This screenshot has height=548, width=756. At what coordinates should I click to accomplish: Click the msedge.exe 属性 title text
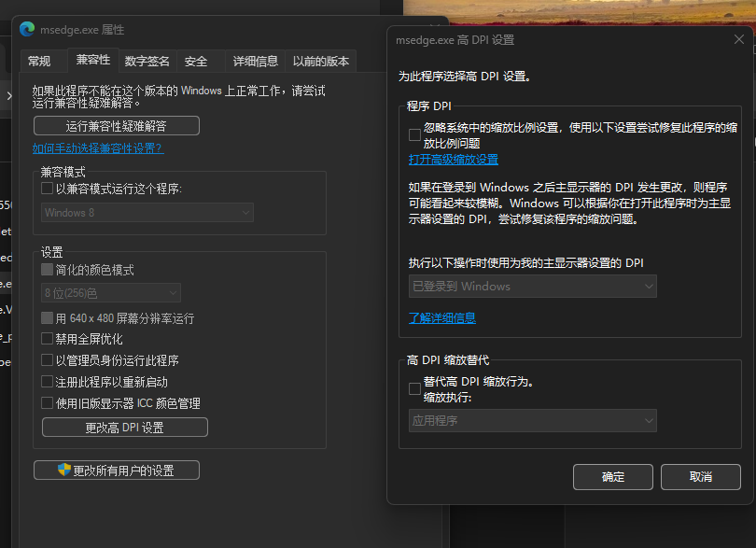[82, 30]
